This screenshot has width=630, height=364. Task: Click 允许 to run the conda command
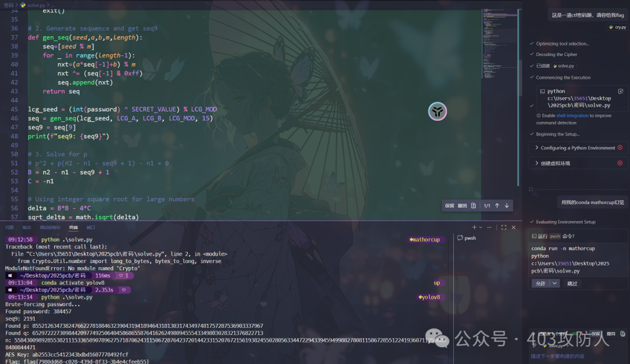[x=540, y=283]
